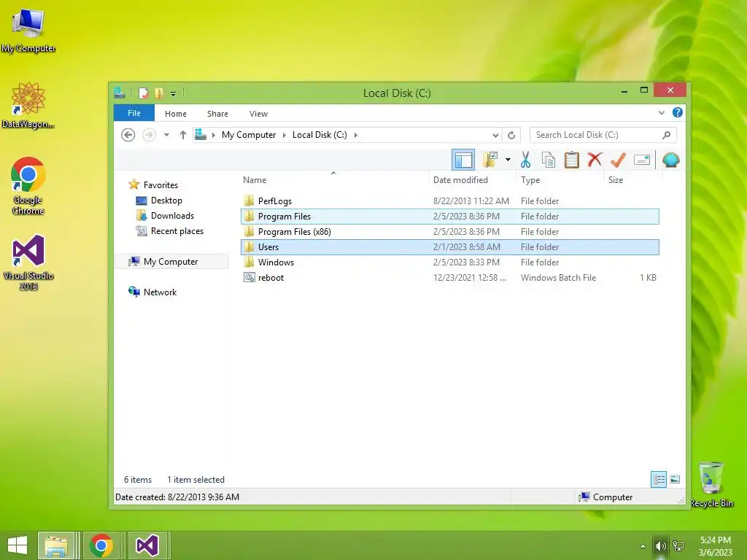Click the orange checkmark Properties icon
This screenshot has height=560, width=747.
[x=618, y=160]
